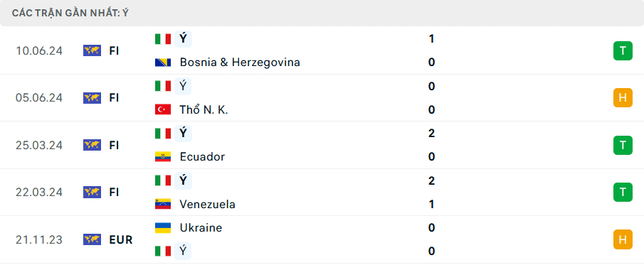
Task: Click the world-map icon for 10.06.24 match
Action: (92, 50)
